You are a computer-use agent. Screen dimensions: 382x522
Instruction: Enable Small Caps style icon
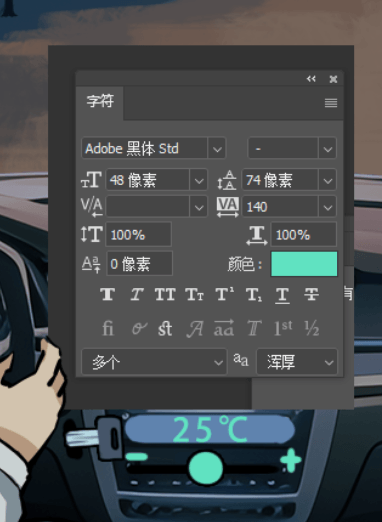pos(194,295)
